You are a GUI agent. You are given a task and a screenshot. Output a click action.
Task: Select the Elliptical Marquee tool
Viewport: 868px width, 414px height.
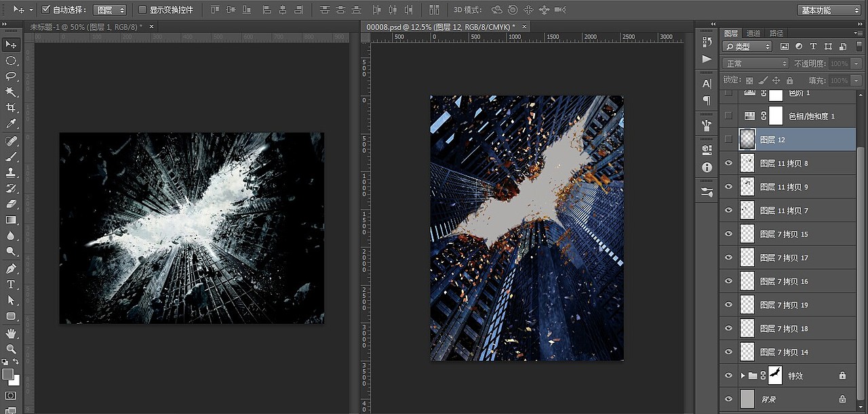tap(11, 60)
